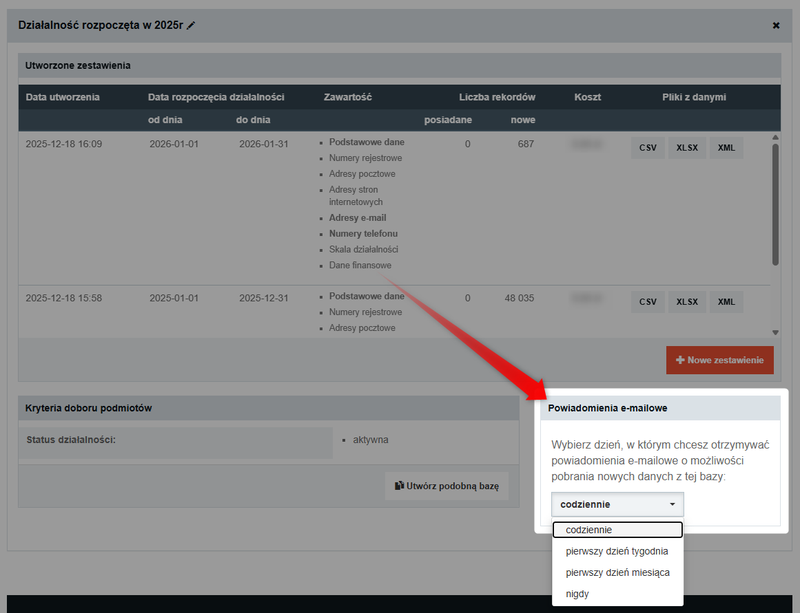
Task: Select pierwszy dzień tygodnia from the list
Action: point(617,551)
